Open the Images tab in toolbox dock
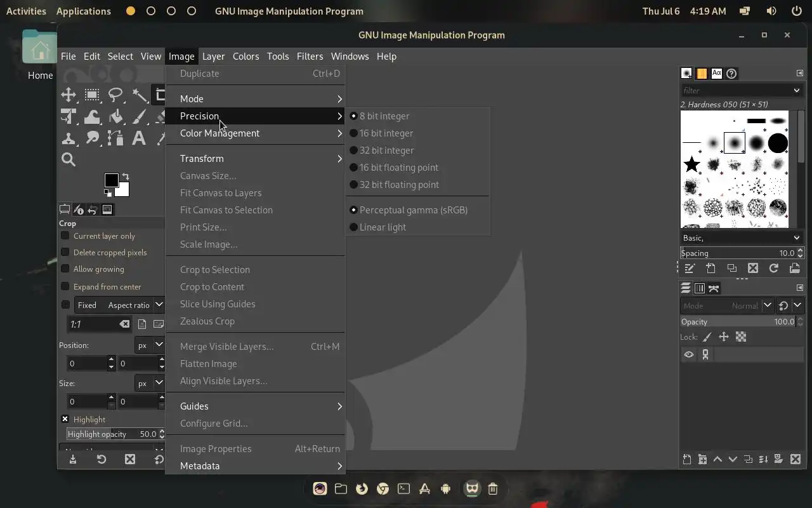 click(107, 210)
